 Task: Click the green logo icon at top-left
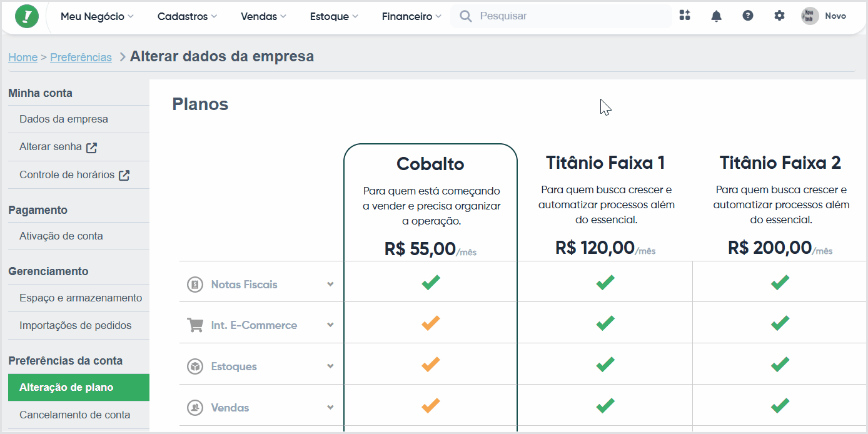click(x=26, y=16)
